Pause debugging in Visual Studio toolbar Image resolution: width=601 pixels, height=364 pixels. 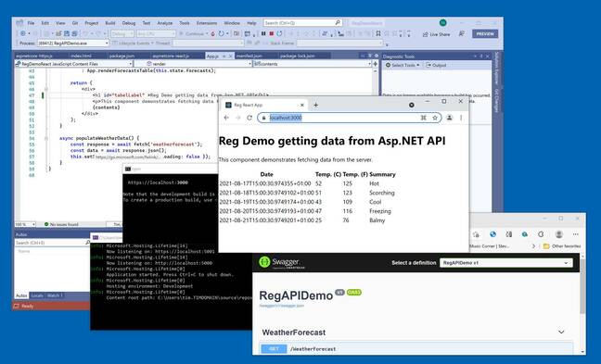click(x=263, y=33)
